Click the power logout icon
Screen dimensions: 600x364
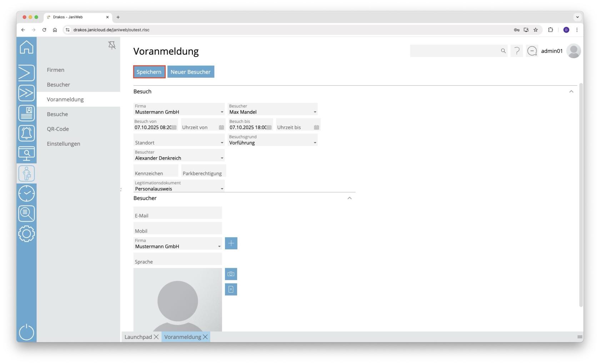pos(26,332)
